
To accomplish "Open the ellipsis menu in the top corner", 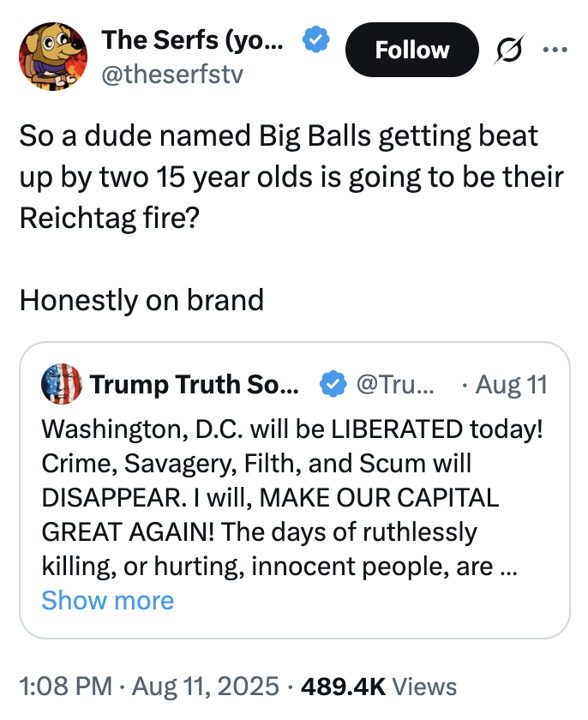I will point(554,50).
